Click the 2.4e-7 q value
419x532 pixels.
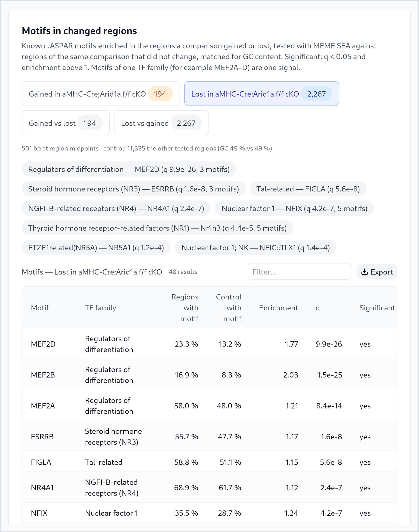coord(331,488)
